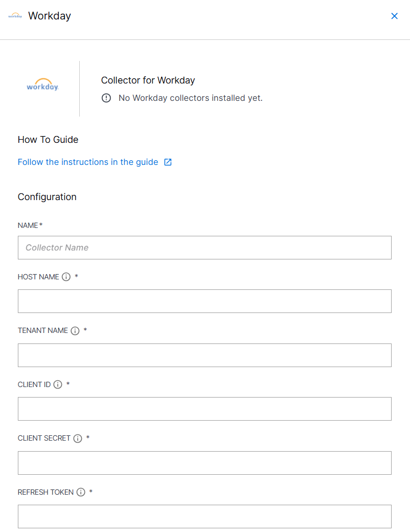Click the warning icon next to no collectors message
The width and height of the screenshot is (410, 532).
tap(106, 98)
